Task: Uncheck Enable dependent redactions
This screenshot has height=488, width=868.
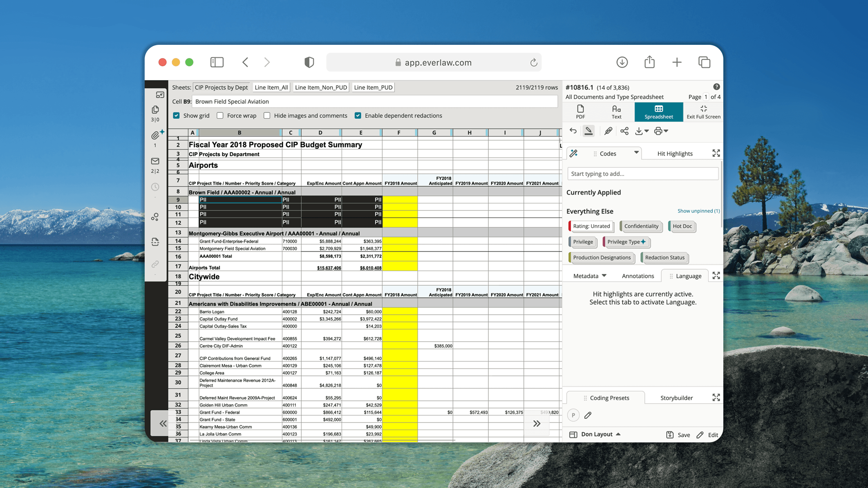Action: [x=358, y=115]
